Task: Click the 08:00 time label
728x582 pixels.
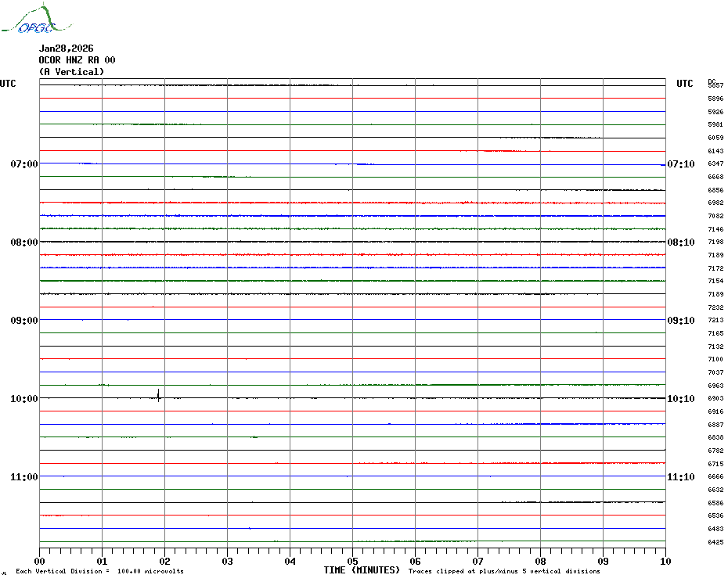Action: (24, 242)
